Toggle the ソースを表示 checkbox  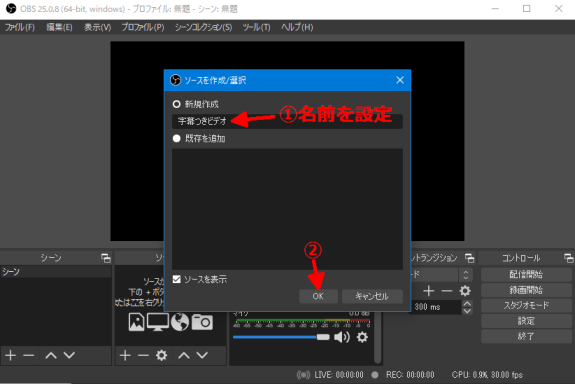coord(176,279)
